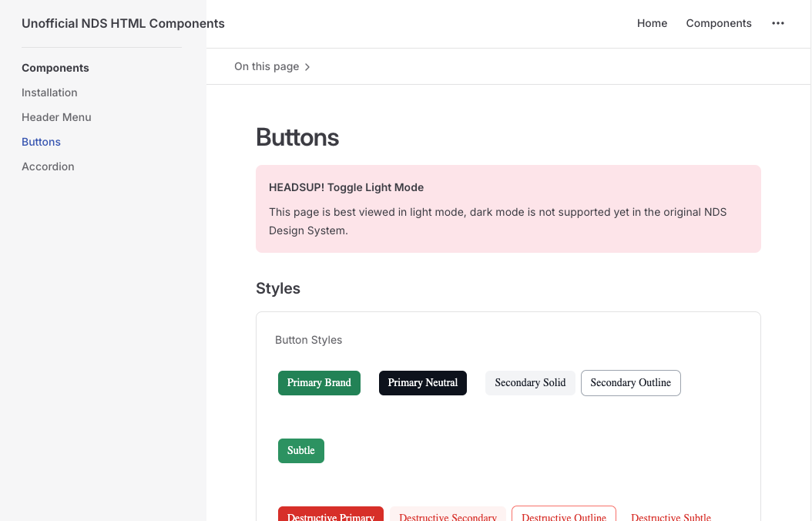Click the site title Unofficial NDS HTML Components
Viewport: 812px width, 521px height.
(x=123, y=23)
